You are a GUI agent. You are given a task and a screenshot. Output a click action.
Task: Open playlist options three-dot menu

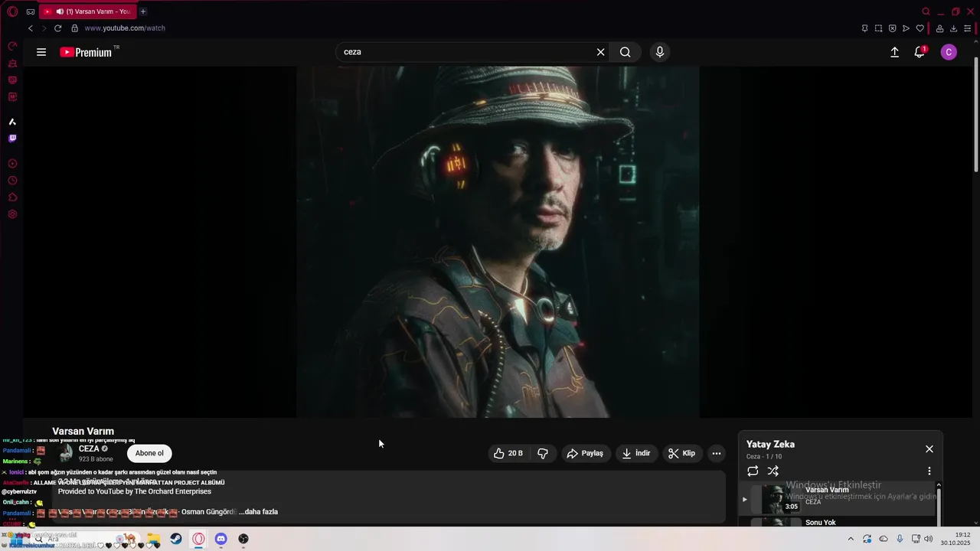pos(929,471)
